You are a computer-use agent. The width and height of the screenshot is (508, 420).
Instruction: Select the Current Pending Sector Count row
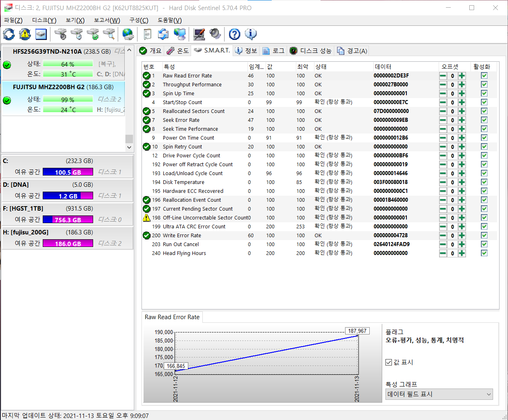pos(320,209)
